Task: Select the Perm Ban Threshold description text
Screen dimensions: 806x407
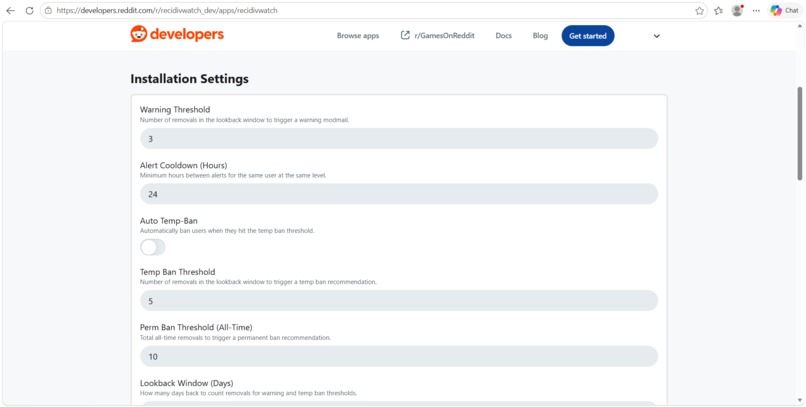Action: (x=235, y=338)
